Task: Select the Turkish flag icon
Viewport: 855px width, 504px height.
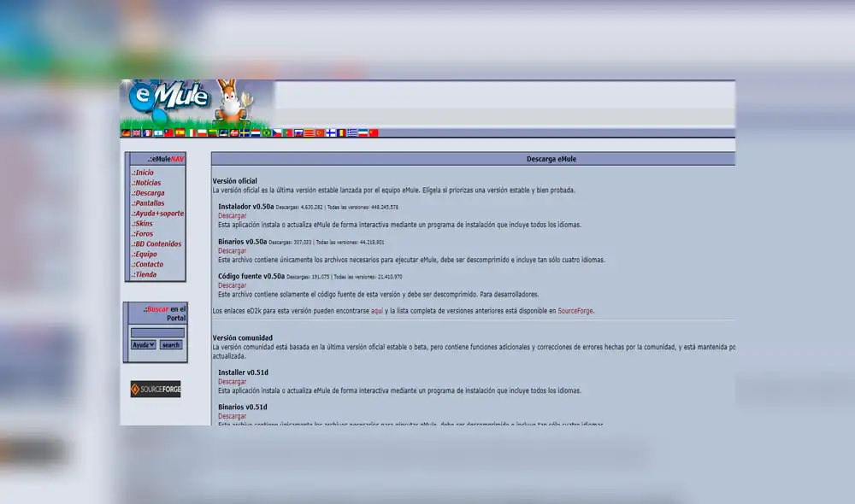Action: pyautogui.click(x=319, y=133)
